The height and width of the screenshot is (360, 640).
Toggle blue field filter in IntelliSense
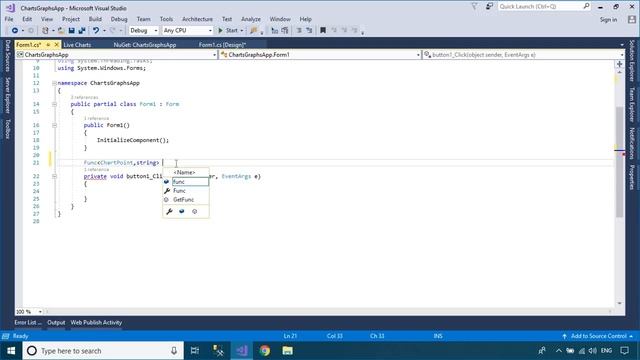[182, 211]
